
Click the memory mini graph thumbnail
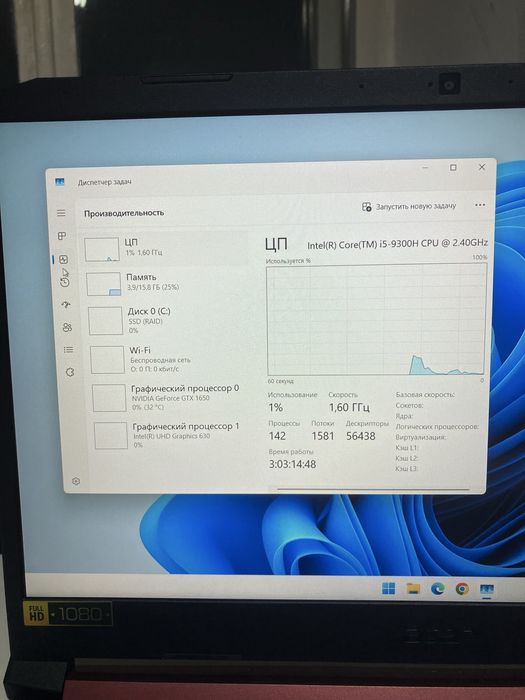[x=104, y=284]
